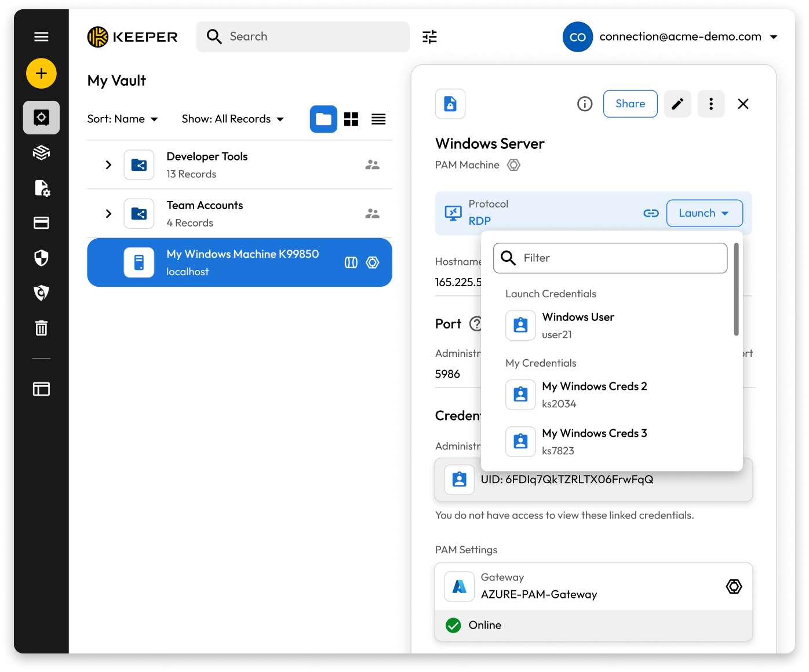Viewport: 809px width, 672px height.
Task: Switch to folder view
Action: [x=323, y=119]
